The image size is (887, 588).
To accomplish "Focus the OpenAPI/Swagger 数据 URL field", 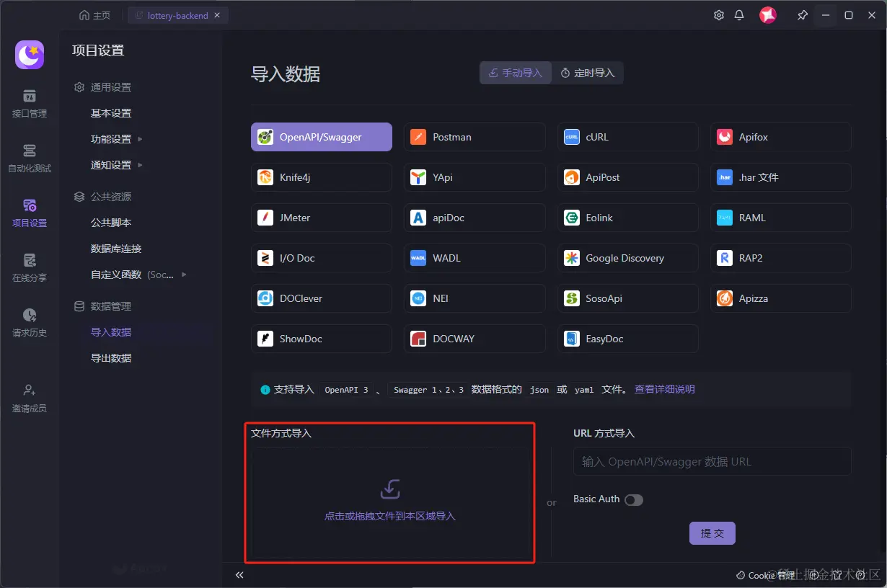I will pos(712,461).
